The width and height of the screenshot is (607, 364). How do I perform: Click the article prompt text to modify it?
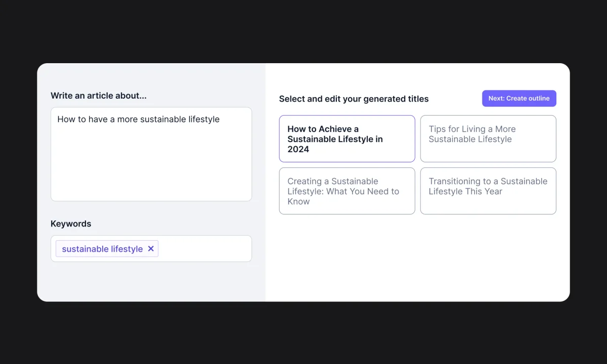139,119
